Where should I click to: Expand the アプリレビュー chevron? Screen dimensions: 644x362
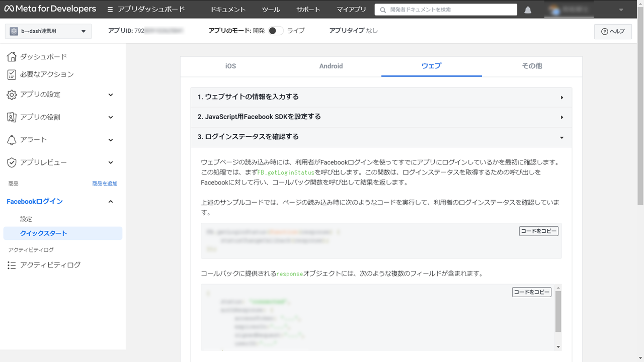(x=111, y=162)
